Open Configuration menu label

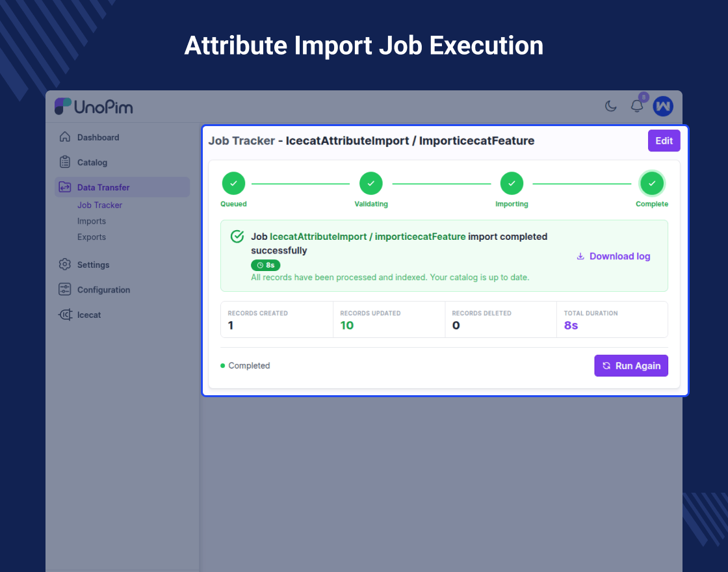click(103, 290)
